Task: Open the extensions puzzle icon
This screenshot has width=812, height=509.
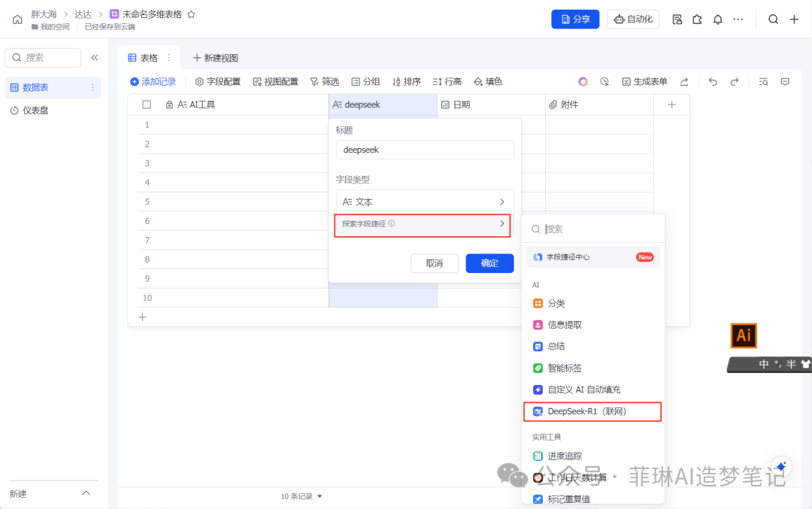Action: tap(697, 19)
